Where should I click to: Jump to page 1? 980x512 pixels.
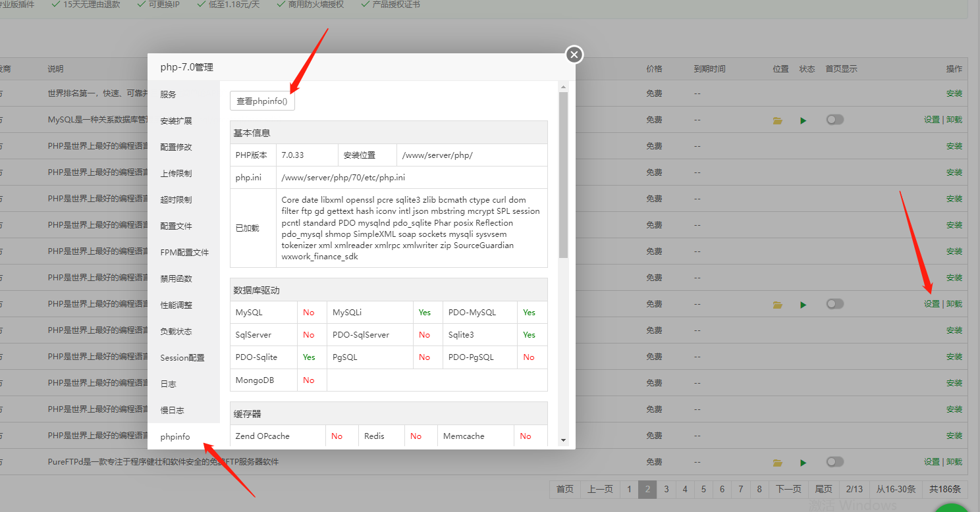point(629,489)
